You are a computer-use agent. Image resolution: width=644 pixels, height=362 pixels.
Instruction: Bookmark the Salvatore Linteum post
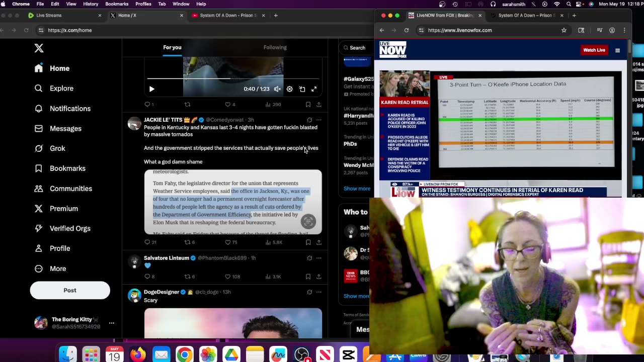308,277
